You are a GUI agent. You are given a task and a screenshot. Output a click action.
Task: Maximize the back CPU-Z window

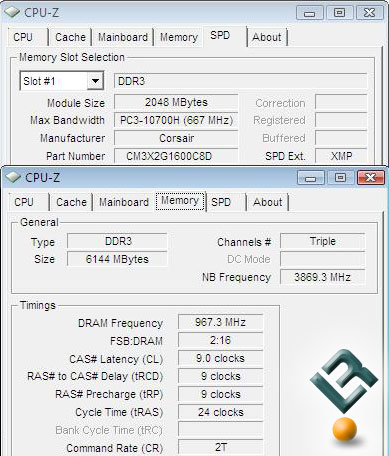339,13
